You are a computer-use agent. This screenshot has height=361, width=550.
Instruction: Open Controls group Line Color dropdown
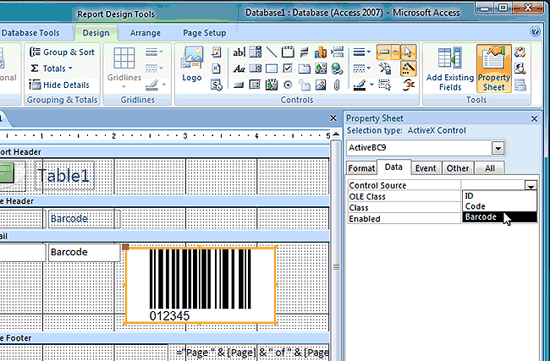pyautogui.click(x=363, y=85)
